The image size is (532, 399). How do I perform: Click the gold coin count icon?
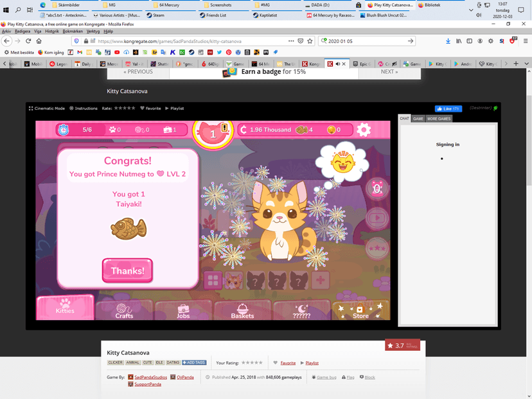[x=331, y=130]
